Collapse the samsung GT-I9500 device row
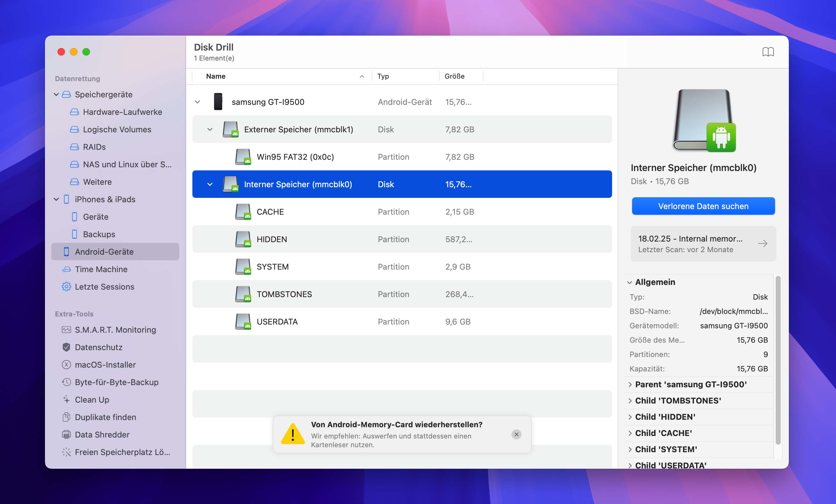836x504 pixels. (x=197, y=102)
